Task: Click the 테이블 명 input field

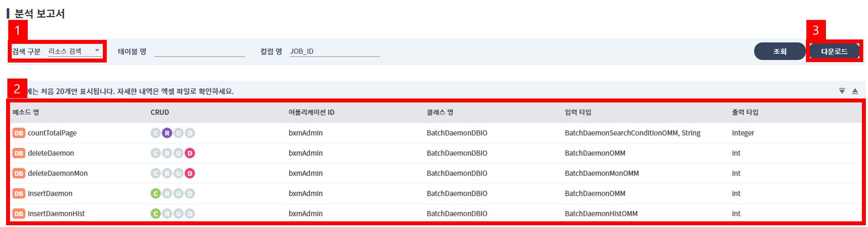Action: click(x=199, y=51)
